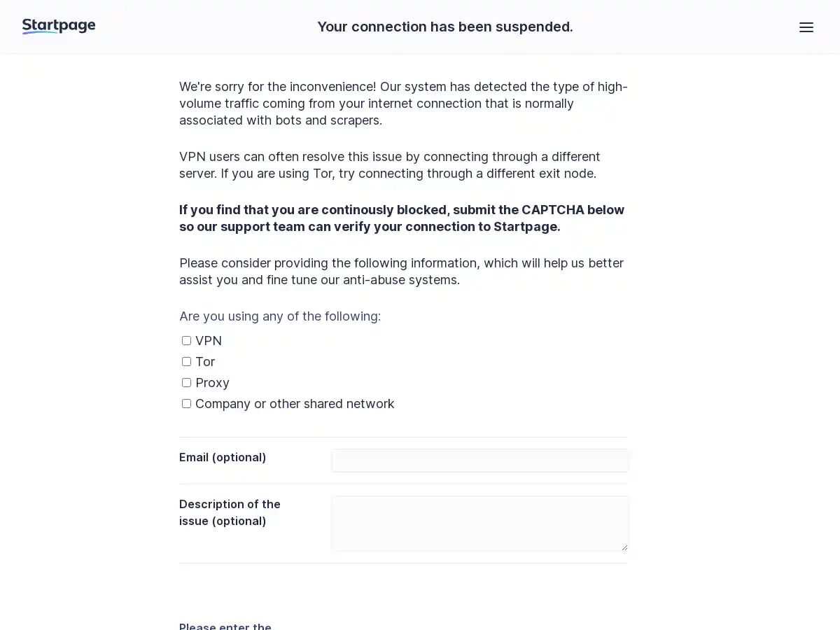This screenshot has width=840, height=630.
Task: Click the "Email (optional)" field label
Action: (x=223, y=457)
